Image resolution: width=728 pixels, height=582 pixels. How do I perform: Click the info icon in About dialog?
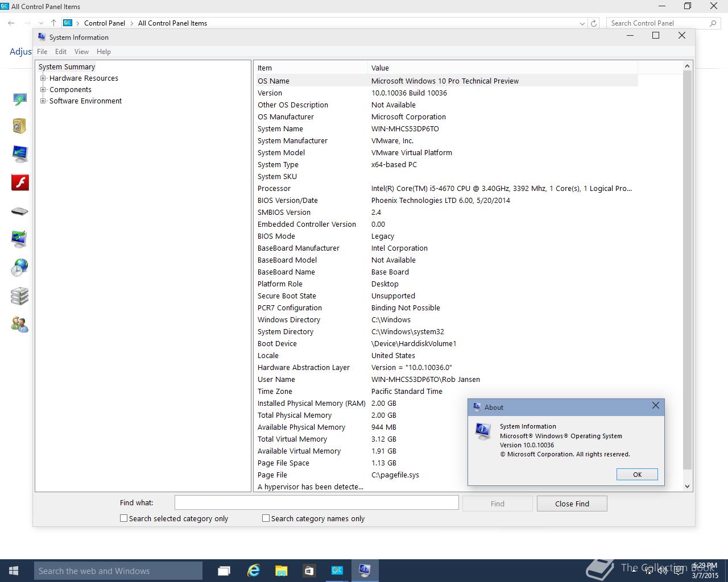pos(483,431)
